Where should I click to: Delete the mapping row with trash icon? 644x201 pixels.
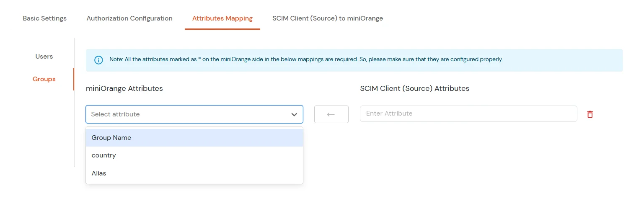[590, 114]
